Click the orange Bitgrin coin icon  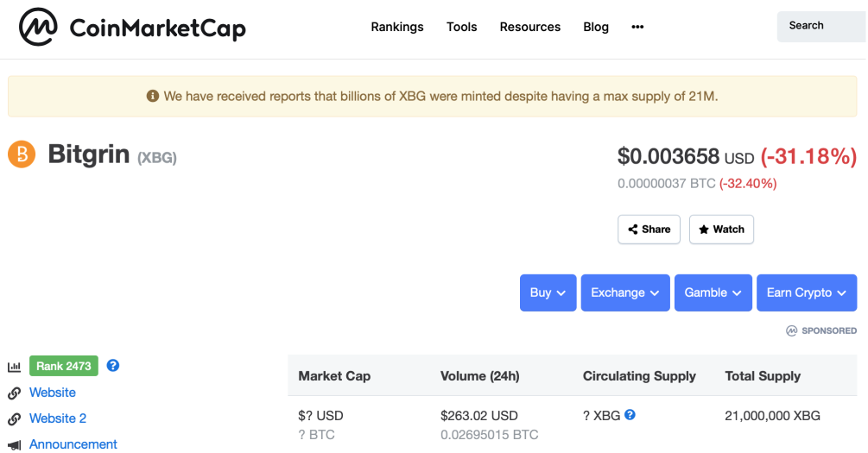click(22, 154)
